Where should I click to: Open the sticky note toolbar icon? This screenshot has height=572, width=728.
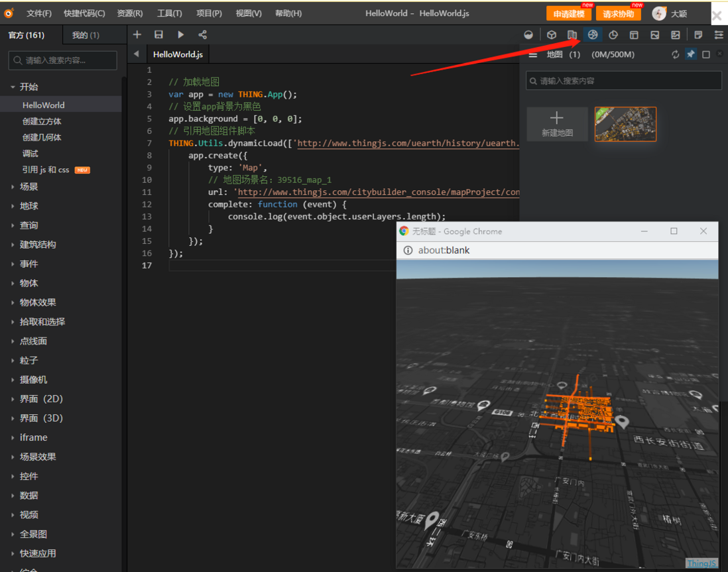pos(698,35)
